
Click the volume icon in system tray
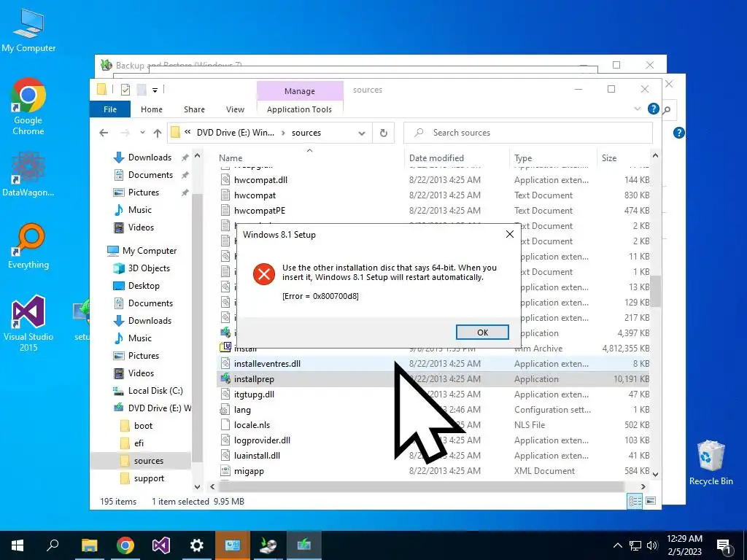coord(652,545)
